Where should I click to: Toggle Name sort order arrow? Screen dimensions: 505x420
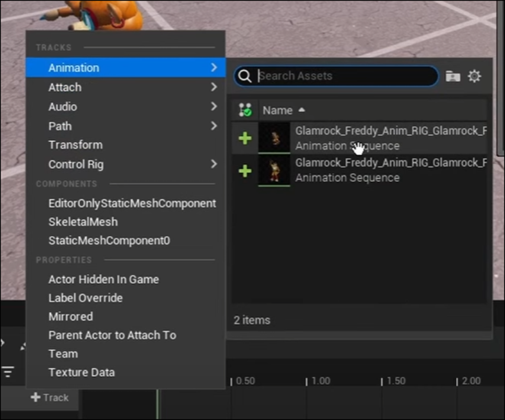coord(301,110)
